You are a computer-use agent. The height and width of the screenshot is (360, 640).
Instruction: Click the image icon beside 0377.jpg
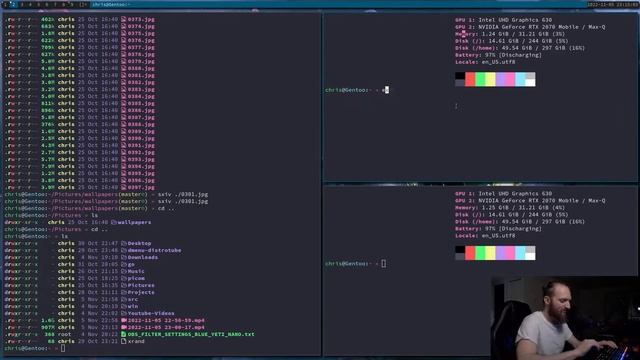click(124, 47)
